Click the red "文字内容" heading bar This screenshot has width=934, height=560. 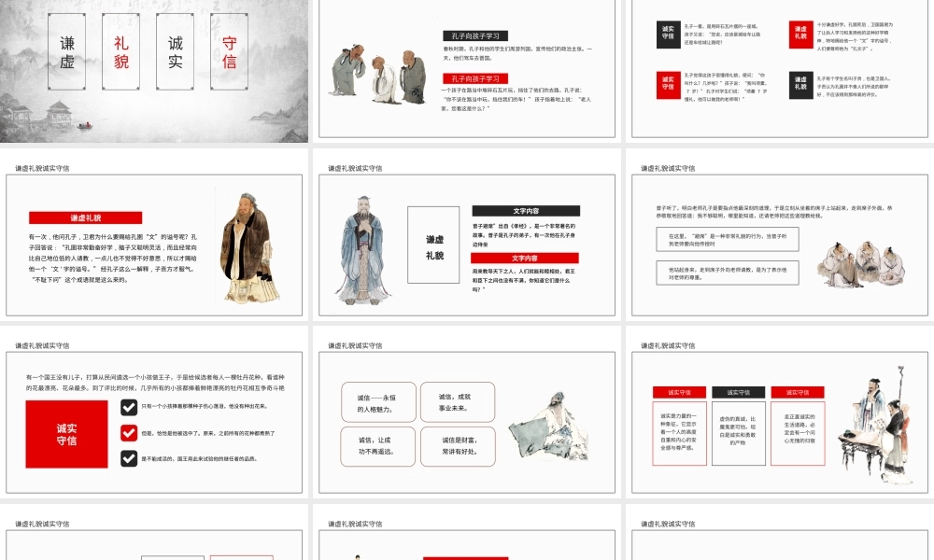(525, 258)
